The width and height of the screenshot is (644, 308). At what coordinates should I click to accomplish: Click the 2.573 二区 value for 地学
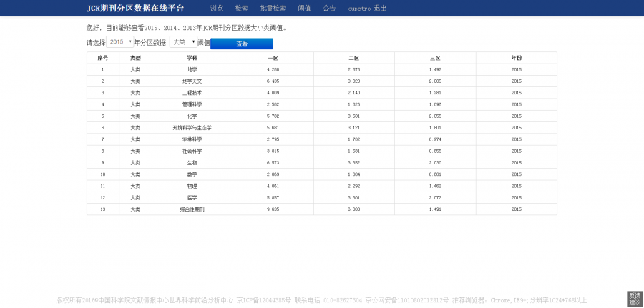(x=354, y=70)
